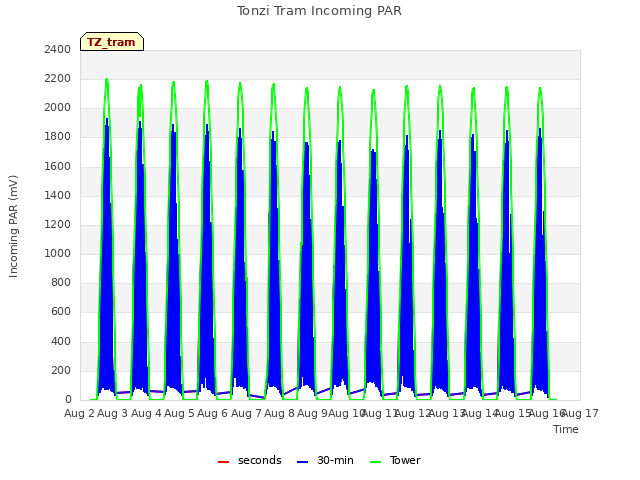640x480 pixels.
Task: Click the Incoming PAR (mV) axis label
Action: tap(13, 226)
